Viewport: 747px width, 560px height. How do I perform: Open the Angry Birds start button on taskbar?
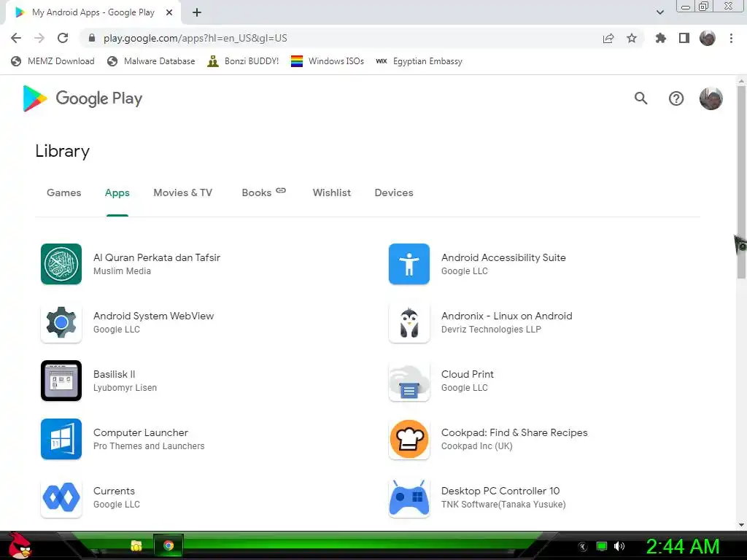point(20,545)
